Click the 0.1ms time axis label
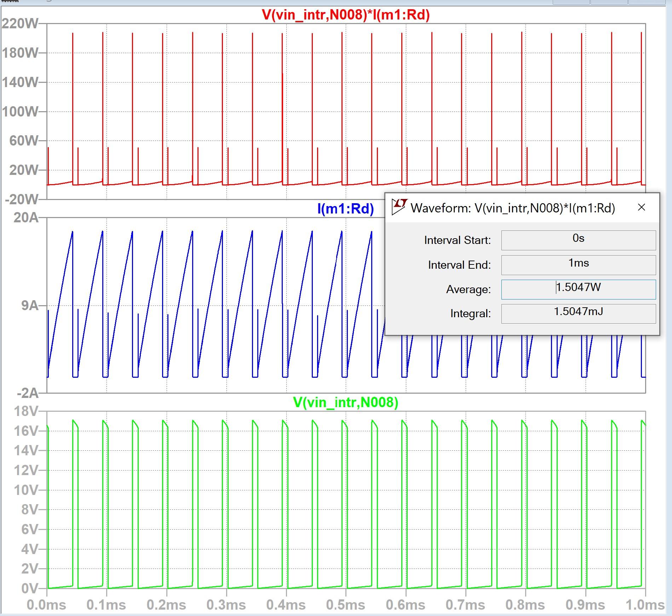 pyautogui.click(x=106, y=605)
